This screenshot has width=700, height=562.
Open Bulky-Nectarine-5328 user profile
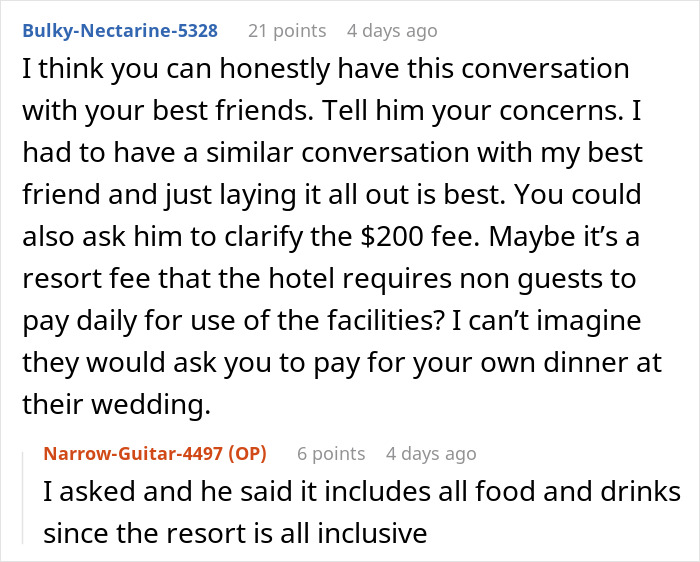click(120, 31)
